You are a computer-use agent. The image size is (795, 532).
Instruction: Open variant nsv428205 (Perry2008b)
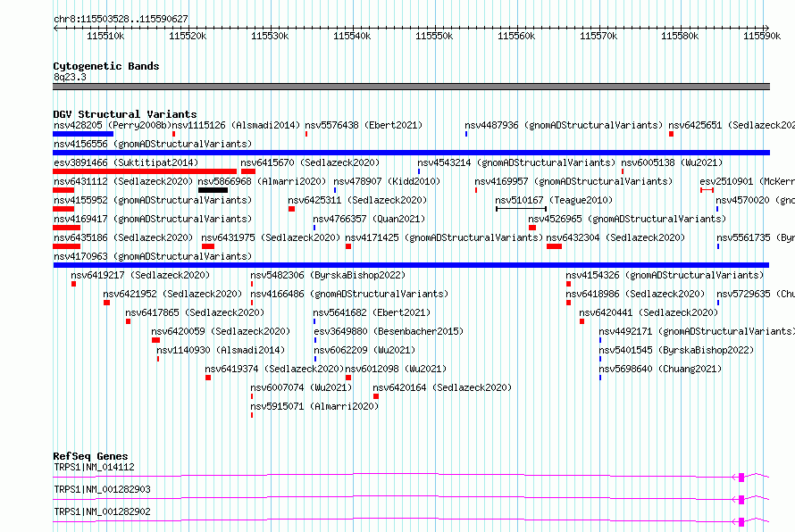tap(113, 125)
